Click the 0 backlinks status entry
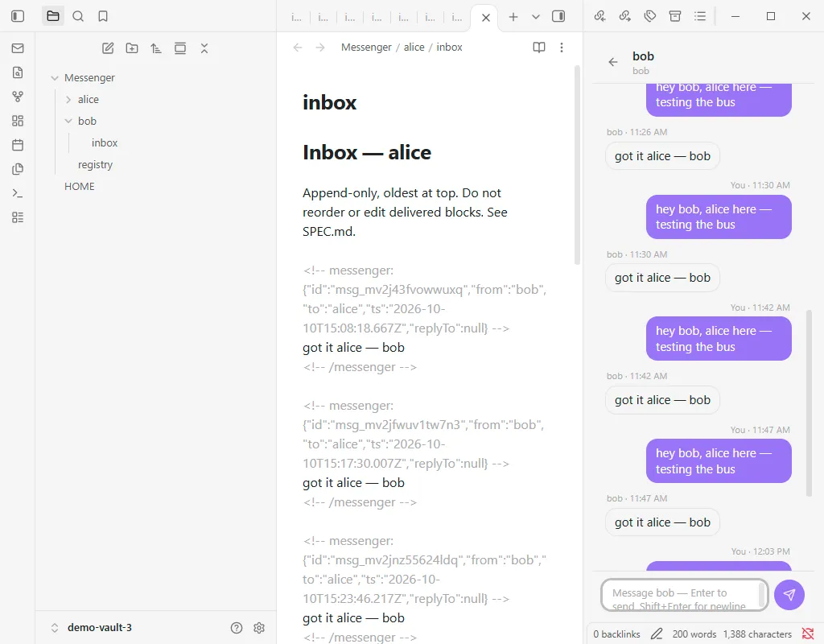This screenshot has width=824, height=644. (x=616, y=634)
